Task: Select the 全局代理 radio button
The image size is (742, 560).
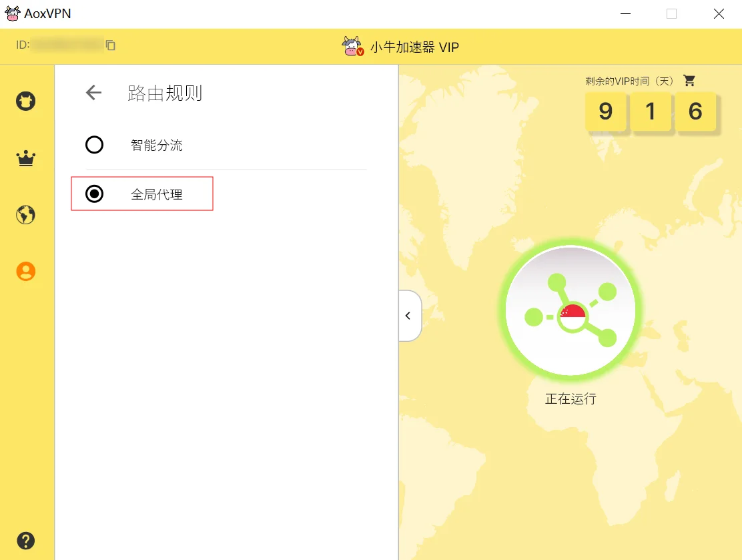Action: click(x=95, y=194)
